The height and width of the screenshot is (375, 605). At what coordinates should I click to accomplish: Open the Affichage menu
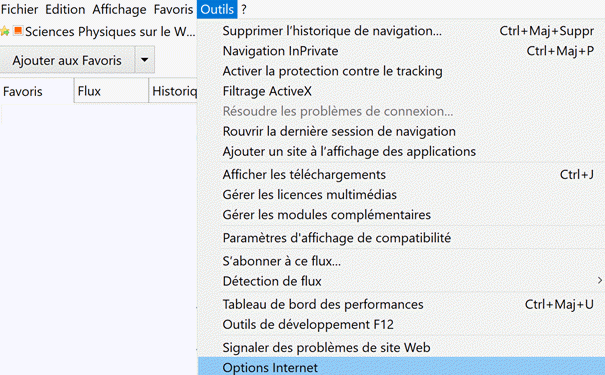pos(119,9)
